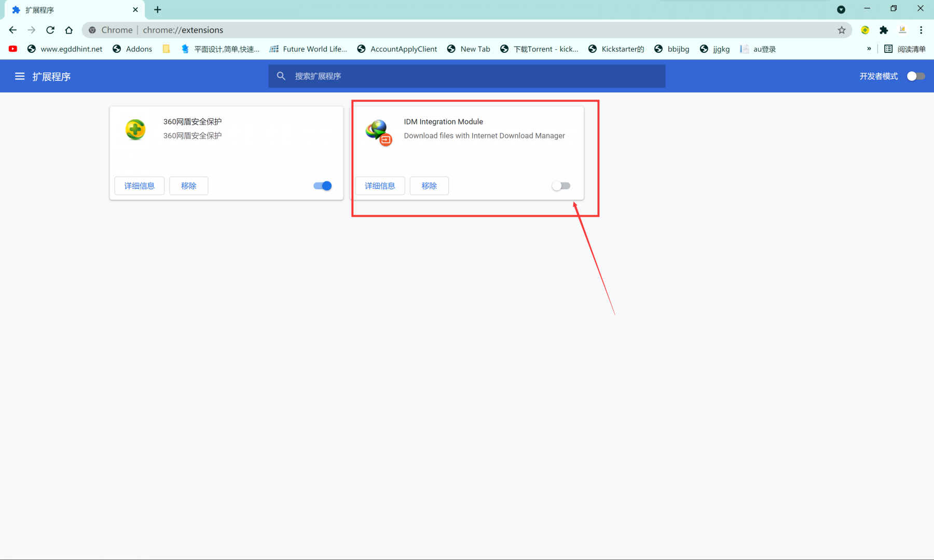Click the tab search dropdown arrow
Viewport: 934px width, 560px height.
pos(841,9)
